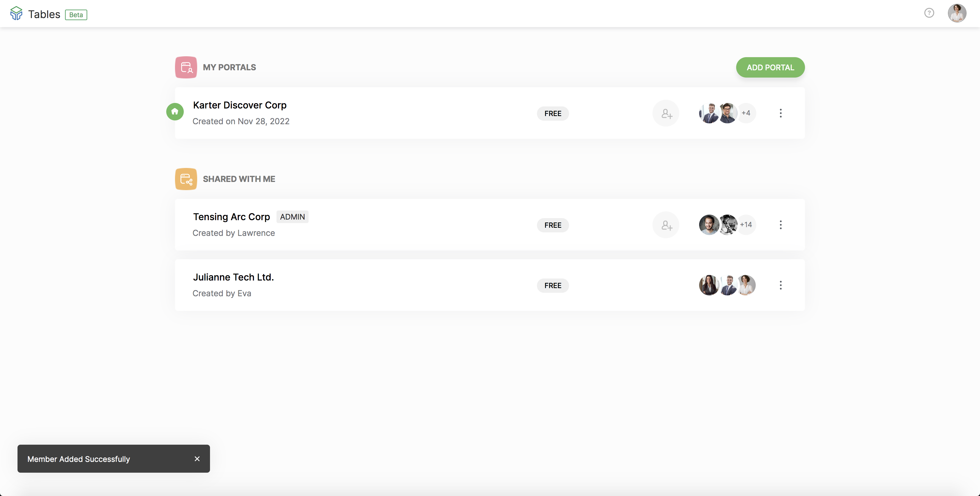The image size is (980, 496).
Task: Show the +4 members of Karter Discover Corp
Action: tap(746, 113)
